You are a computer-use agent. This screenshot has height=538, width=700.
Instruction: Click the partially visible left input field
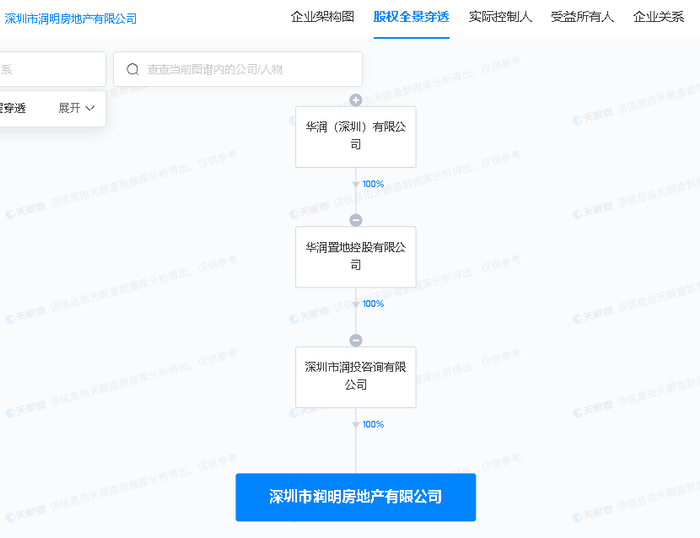pyautogui.click(x=53, y=69)
